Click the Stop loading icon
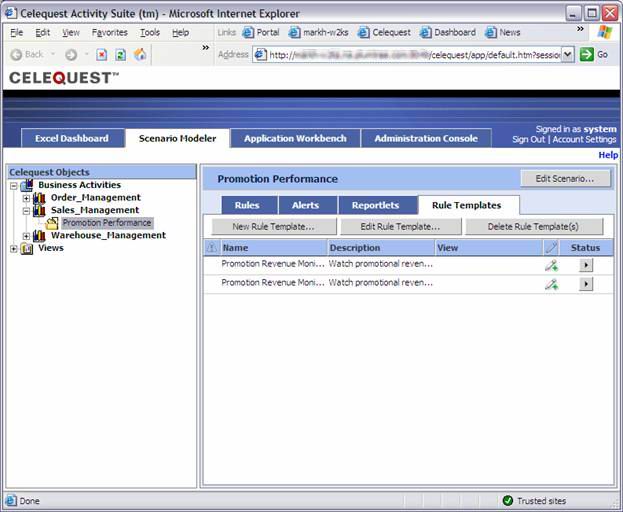This screenshot has width=623, height=512. 102,54
